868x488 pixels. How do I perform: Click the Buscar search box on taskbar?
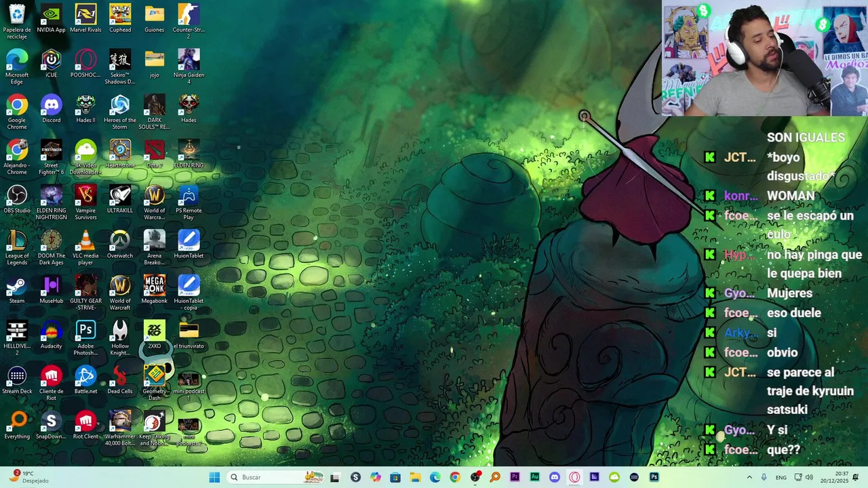click(x=276, y=477)
